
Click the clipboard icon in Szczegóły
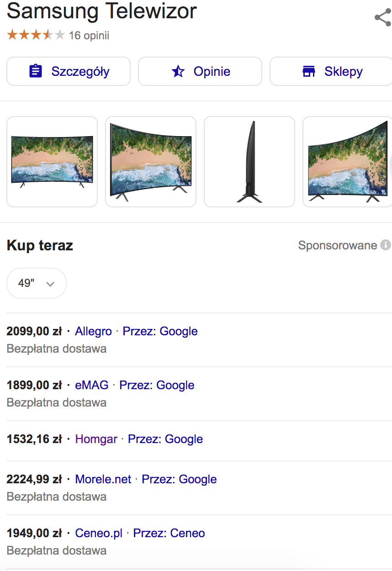tap(36, 71)
